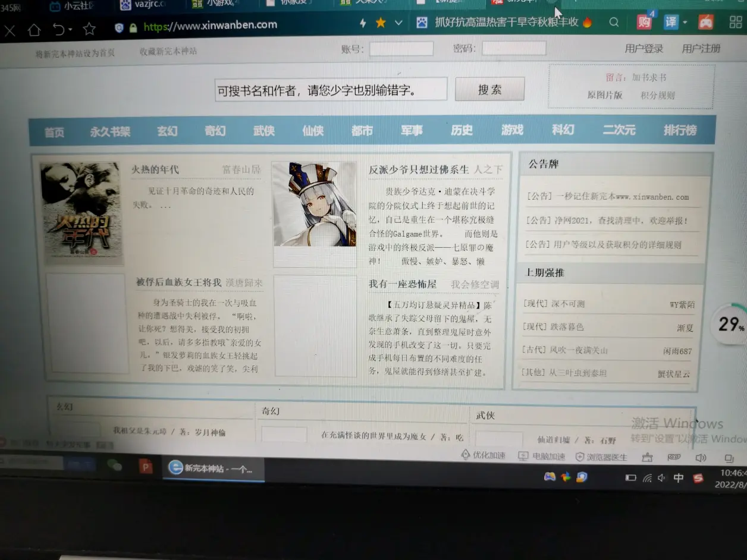Image resolution: width=747 pixels, height=560 pixels.
Task: Click 收藏新完本神站 link
Action: [x=168, y=51]
